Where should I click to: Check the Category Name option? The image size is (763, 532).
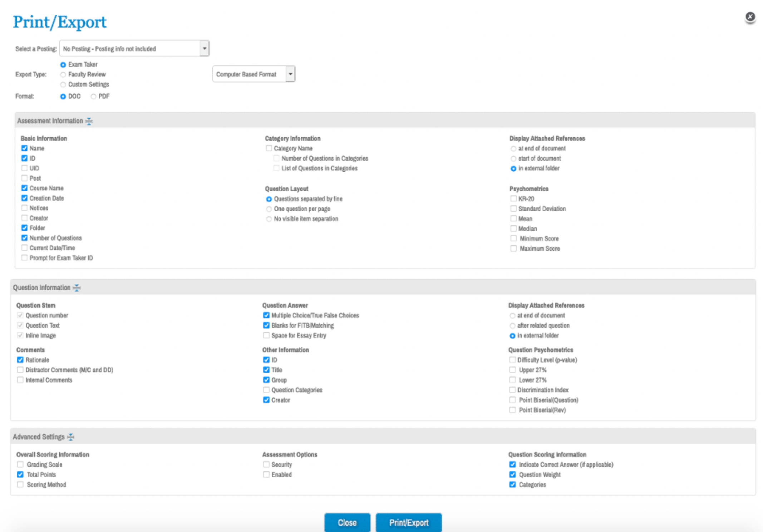point(269,148)
